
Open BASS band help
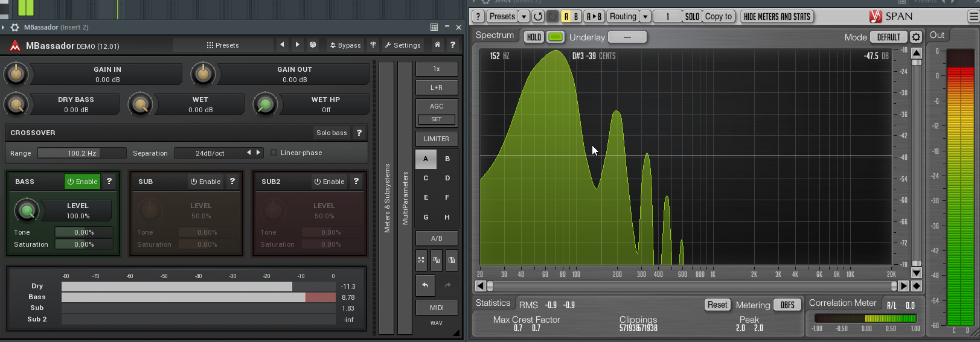coord(109,181)
